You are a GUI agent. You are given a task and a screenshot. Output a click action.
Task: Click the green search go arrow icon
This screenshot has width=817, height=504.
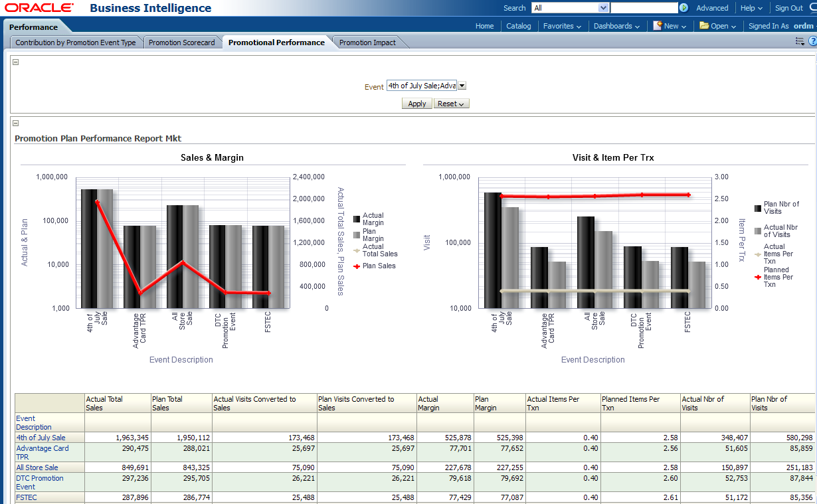pyautogui.click(x=683, y=8)
